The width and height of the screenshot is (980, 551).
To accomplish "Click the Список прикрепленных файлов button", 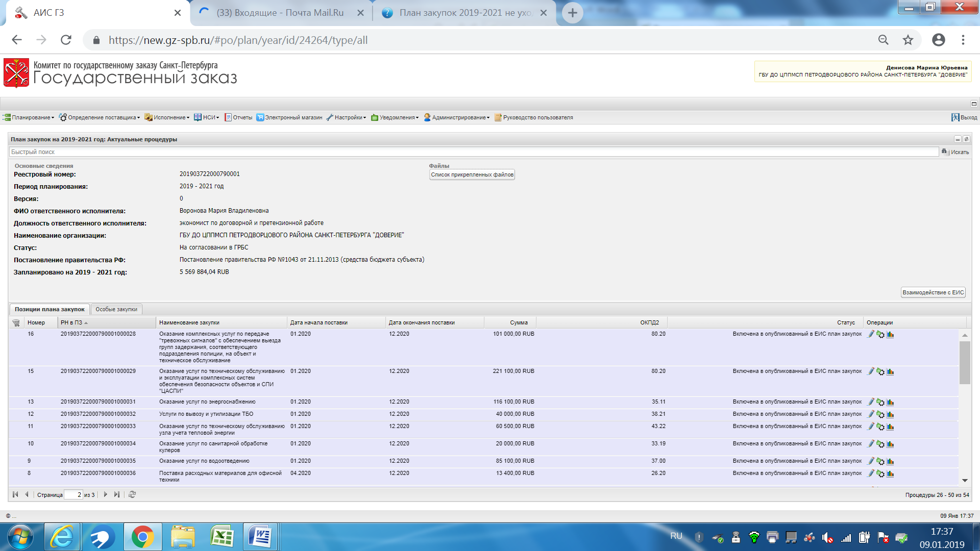I will (x=472, y=174).
